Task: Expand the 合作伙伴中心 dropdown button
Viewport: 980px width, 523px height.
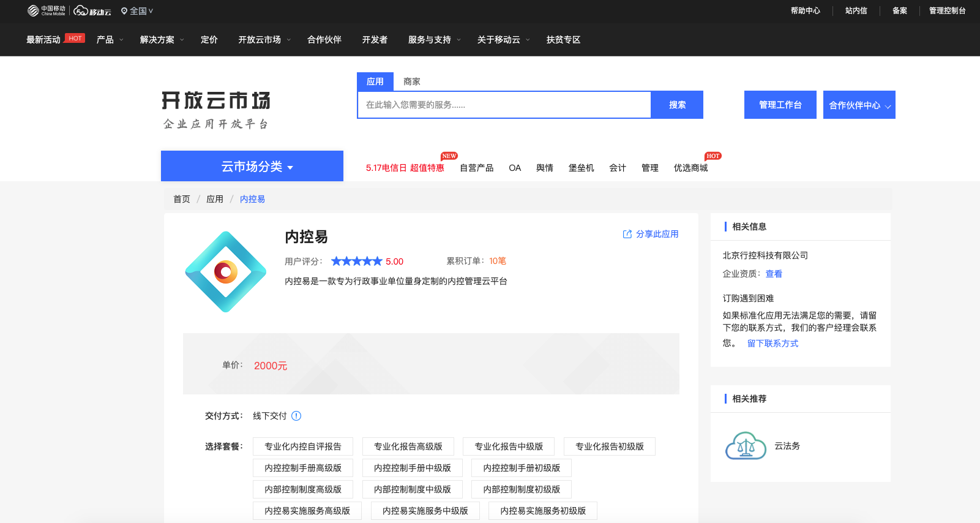Action: click(859, 105)
